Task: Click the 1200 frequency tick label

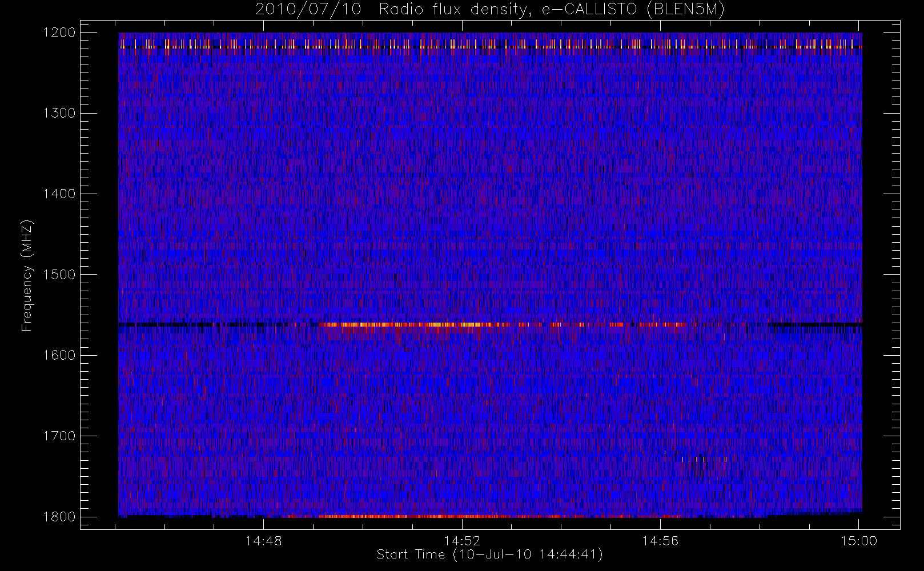Action: 59,33
